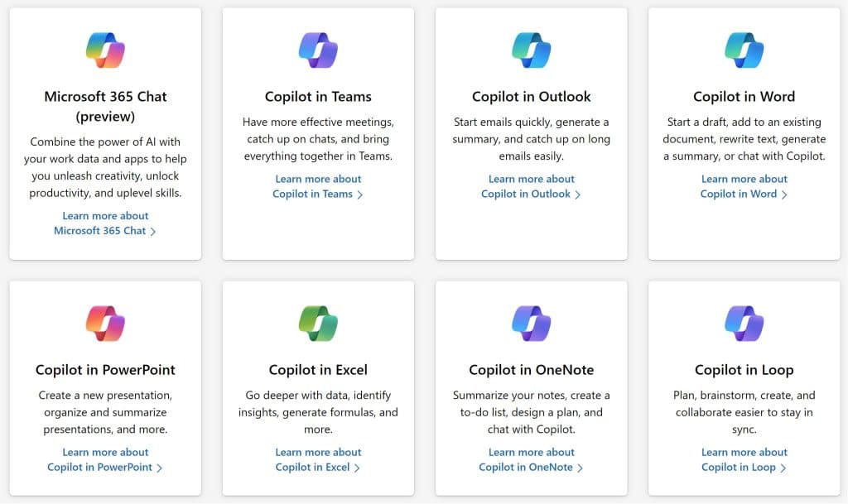This screenshot has height=504, width=848.
Task: Click 'Go deeper with data' description text
Action: [318, 412]
